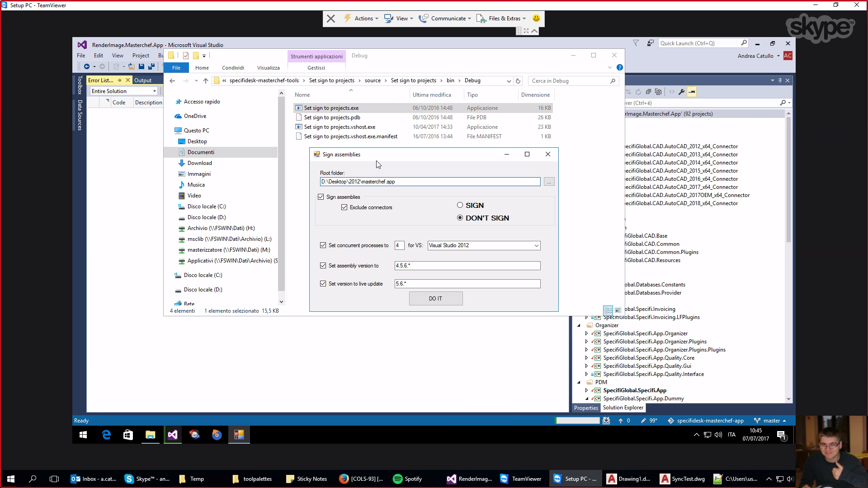Click the TeamViewer smiley feedback icon

click(x=536, y=18)
